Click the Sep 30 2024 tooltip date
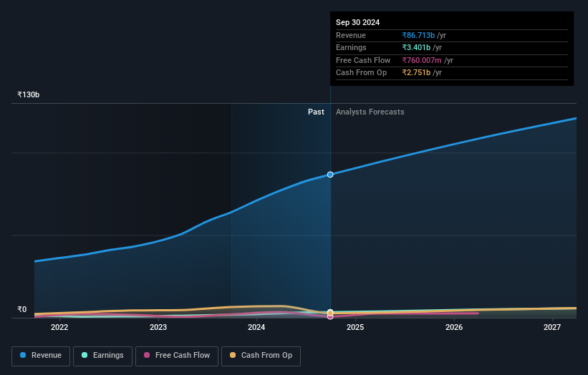 358,22
